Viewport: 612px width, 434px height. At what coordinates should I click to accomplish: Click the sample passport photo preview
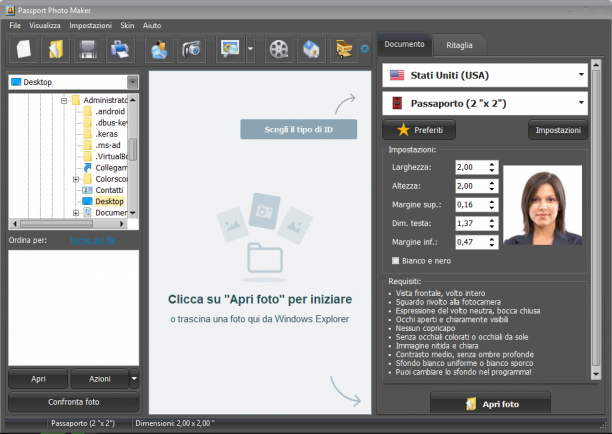543,205
